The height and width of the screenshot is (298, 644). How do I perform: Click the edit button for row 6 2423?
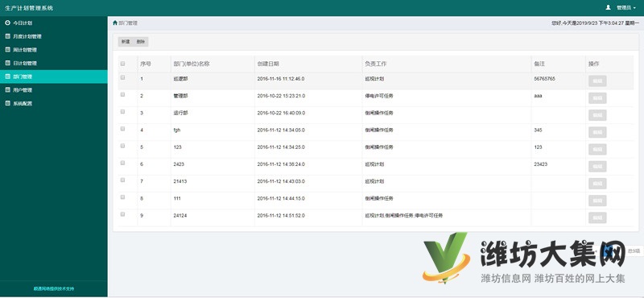597,167
